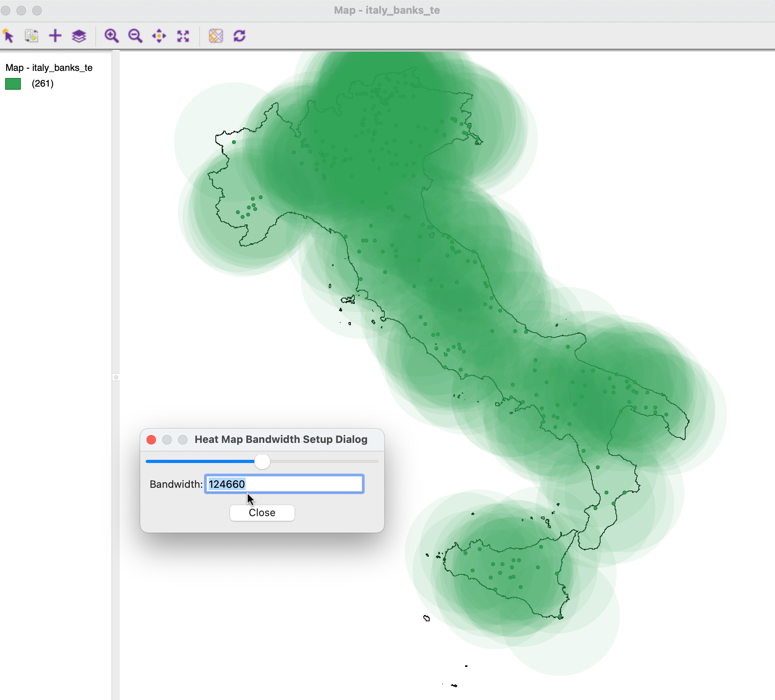Image resolution: width=775 pixels, height=700 pixels.
Task: Activate the zoom out magnifier tool
Action: pyautogui.click(x=135, y=36)
